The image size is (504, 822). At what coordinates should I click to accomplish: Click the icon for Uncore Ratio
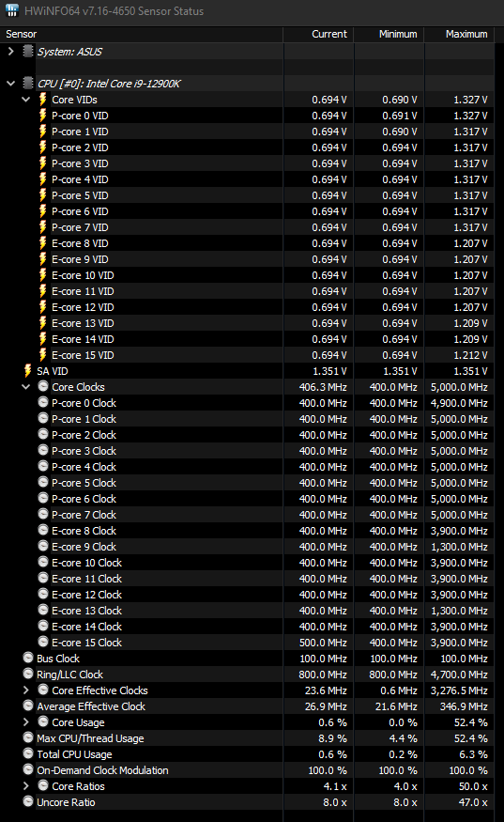(x=28, y=801)
